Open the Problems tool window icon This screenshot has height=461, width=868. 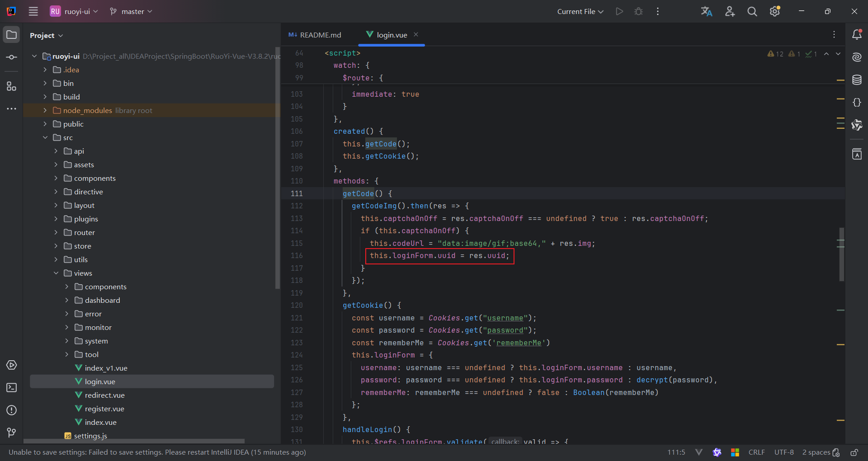tap(12, 410)
